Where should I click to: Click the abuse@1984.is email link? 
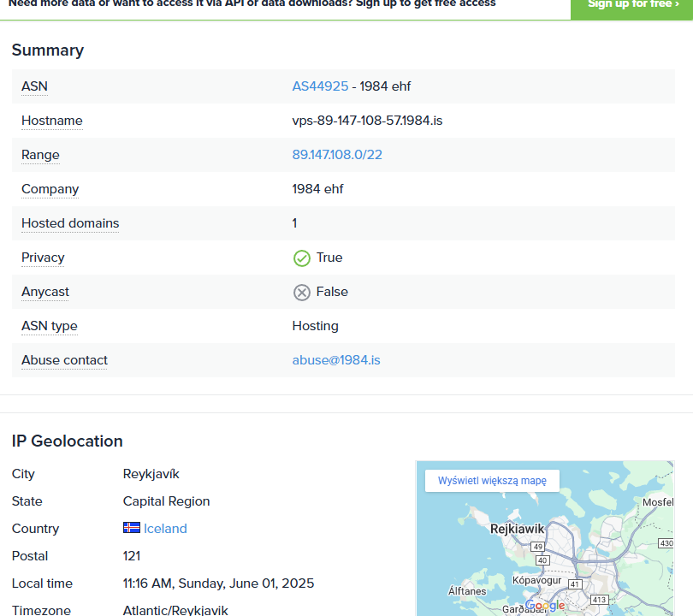click(336, 360)
